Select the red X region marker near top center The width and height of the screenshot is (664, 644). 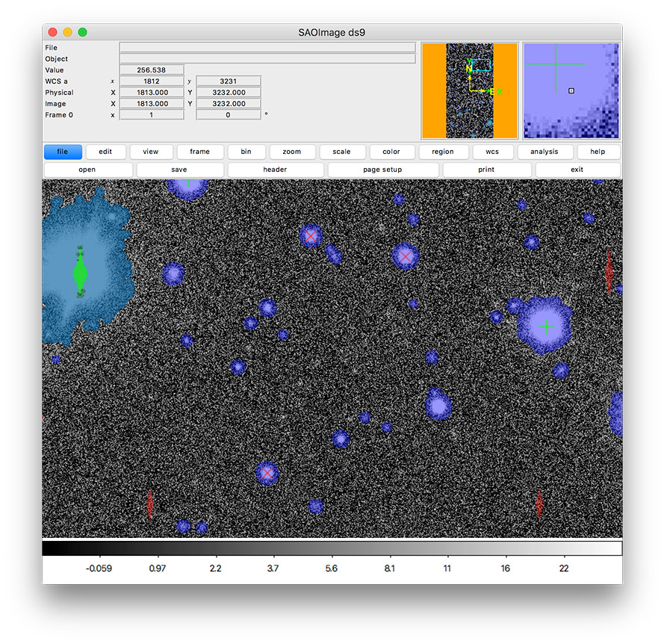pos(311,236)
